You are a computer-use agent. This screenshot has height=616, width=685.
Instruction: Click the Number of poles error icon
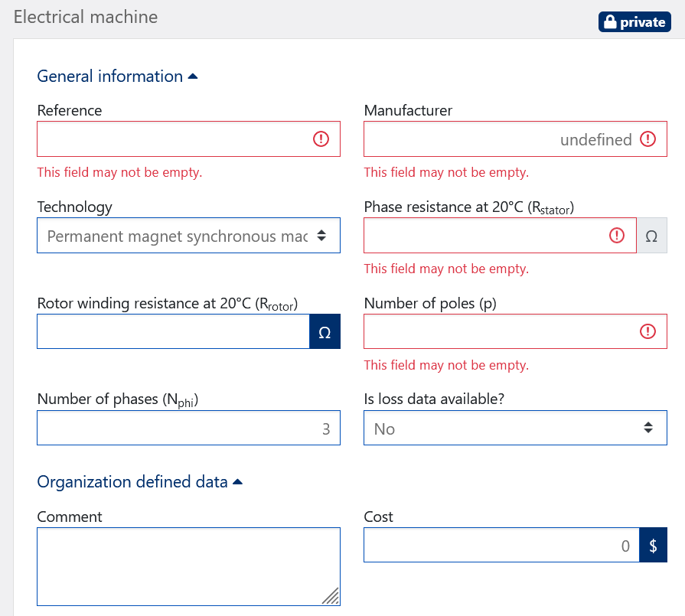(647, 331)
